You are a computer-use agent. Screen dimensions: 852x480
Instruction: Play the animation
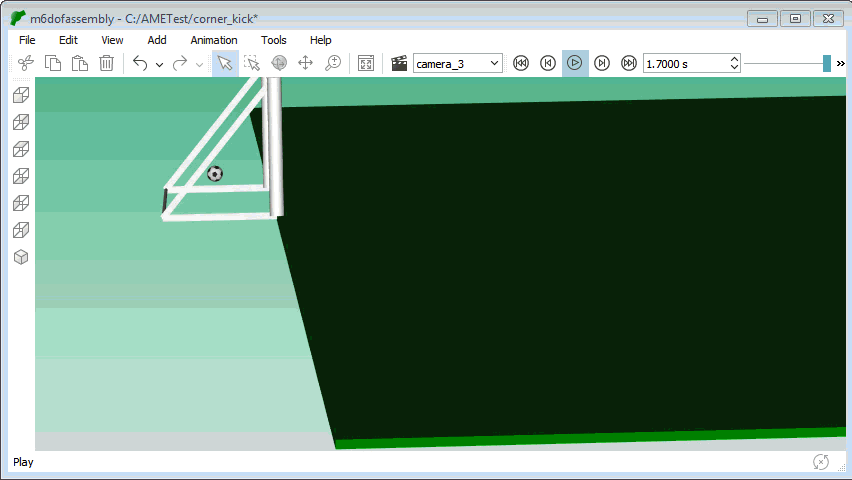click(x=575, y=63)
